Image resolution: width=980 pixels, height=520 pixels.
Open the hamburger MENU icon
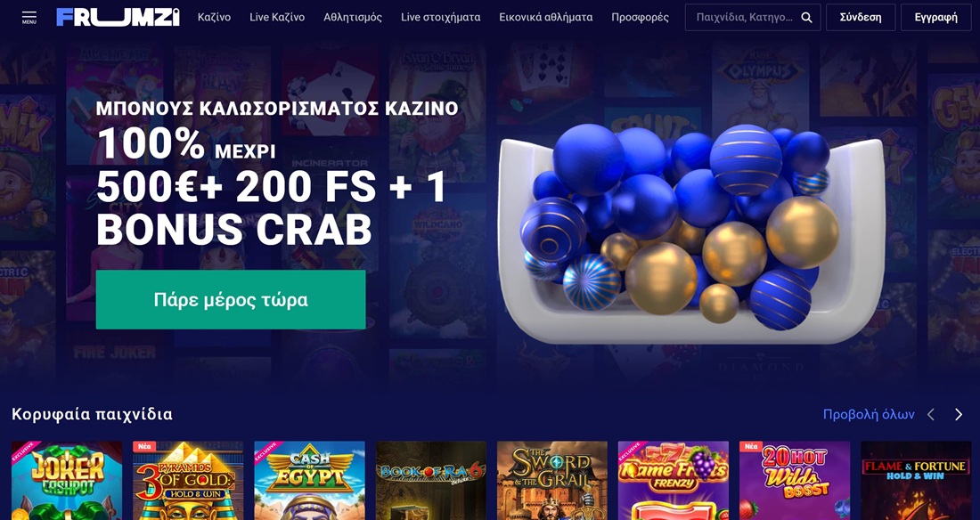click(x=29, y=17)
